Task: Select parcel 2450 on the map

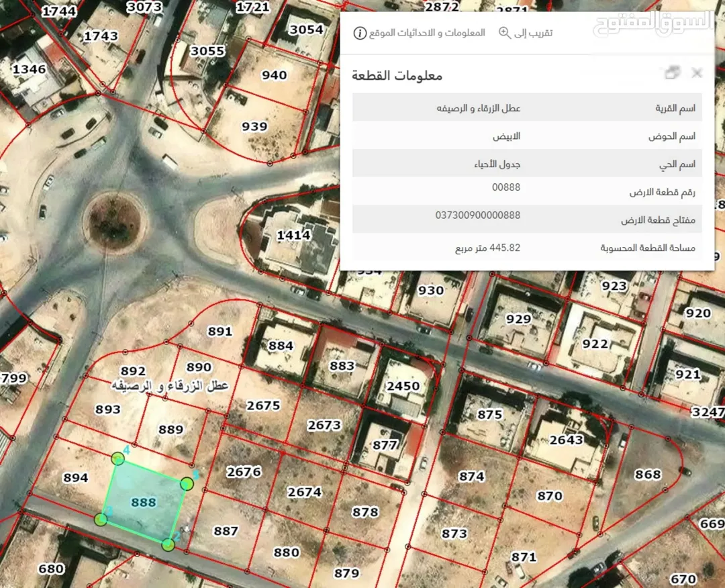Action: coord(403,386)
